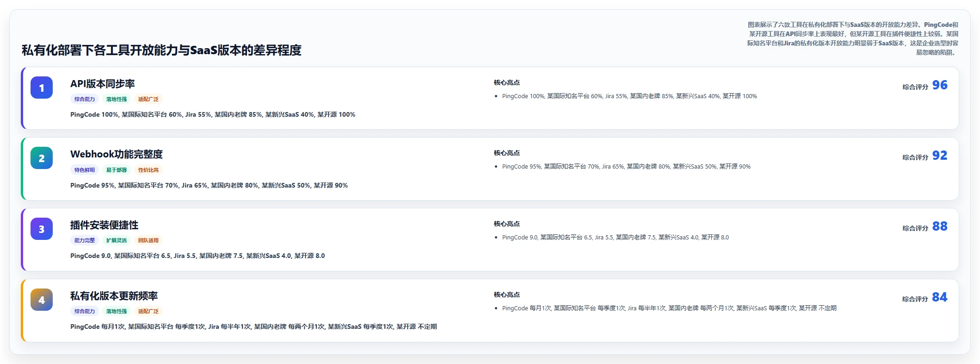The image size is (980, 364).
Task: Click the purple number 3 badge
Action: click(x=42, y=229)
